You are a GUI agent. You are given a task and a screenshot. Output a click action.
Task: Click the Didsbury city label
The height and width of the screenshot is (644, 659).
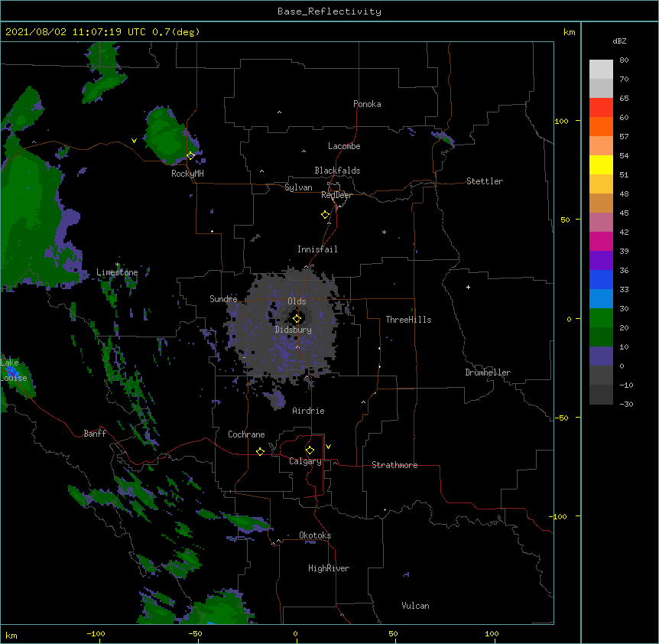tap(294, 330)
